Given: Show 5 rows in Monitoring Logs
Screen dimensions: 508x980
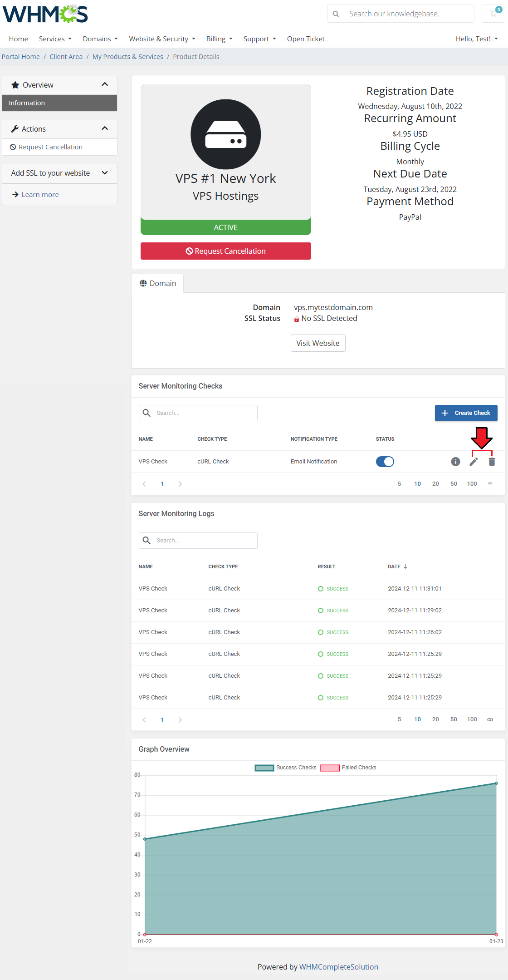Looking at the screenshot, I should pyautogui.click(x=400, y=719).
